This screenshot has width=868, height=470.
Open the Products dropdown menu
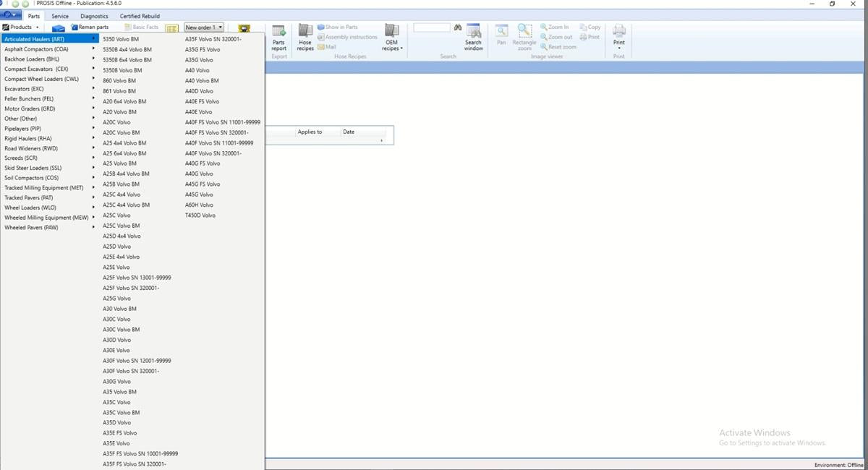[21, 27]
